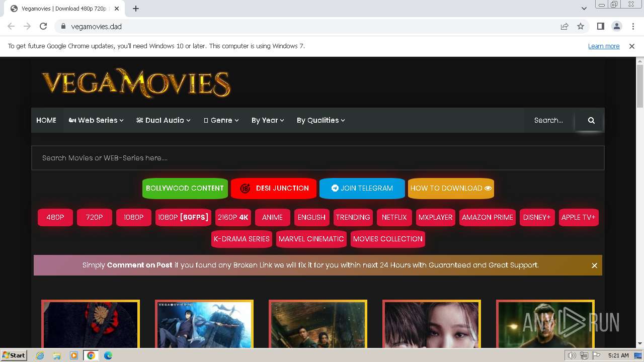Click the page vertical scrollbar thumb

(640, 86)
